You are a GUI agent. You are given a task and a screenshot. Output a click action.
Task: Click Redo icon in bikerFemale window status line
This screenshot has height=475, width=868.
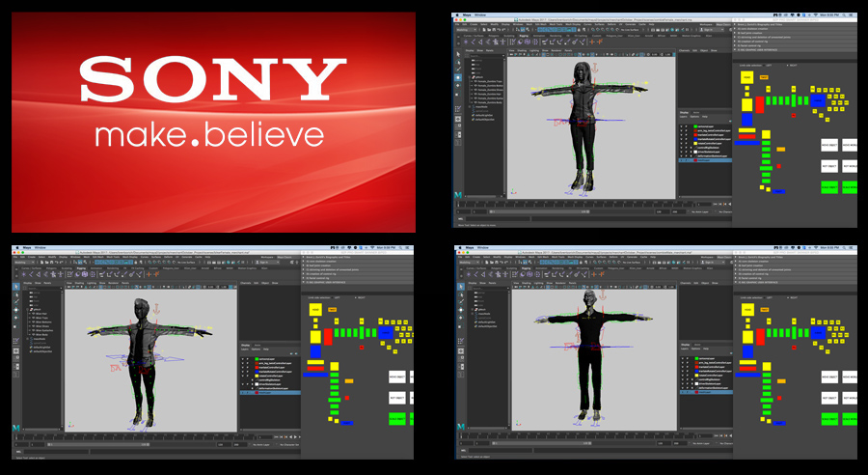pos(62,263)
